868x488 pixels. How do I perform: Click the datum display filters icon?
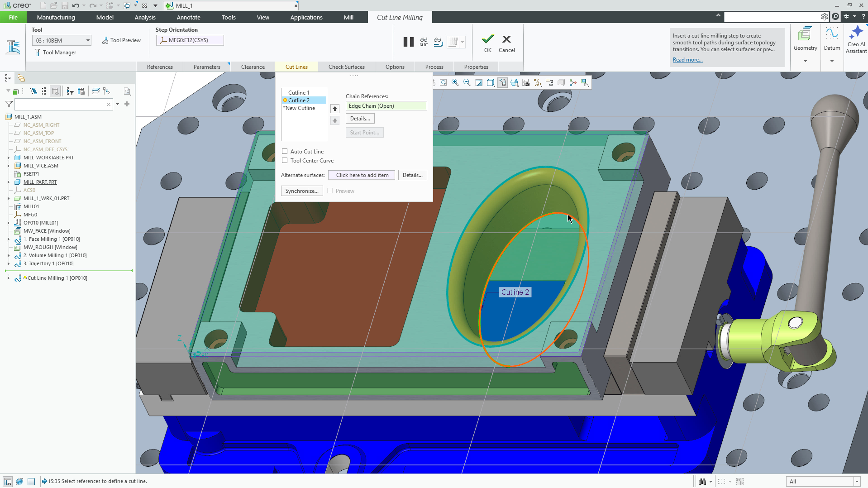click(538, 82)
